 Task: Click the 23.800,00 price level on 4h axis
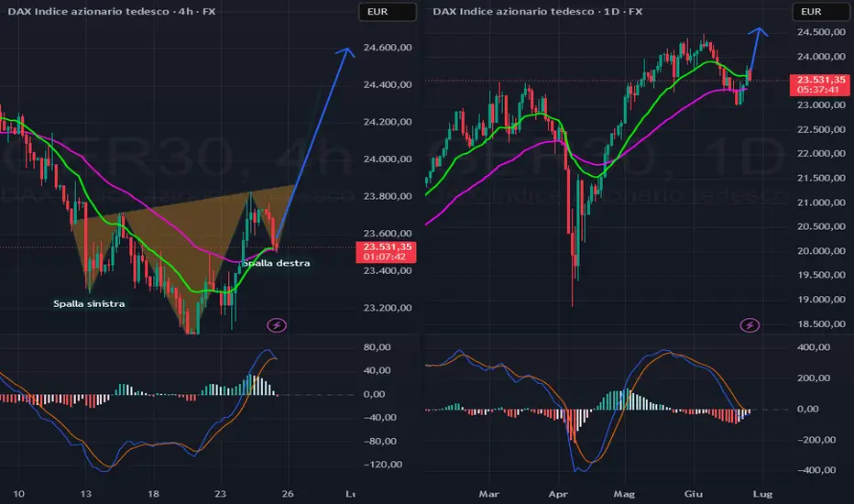(x=388, y=196)
